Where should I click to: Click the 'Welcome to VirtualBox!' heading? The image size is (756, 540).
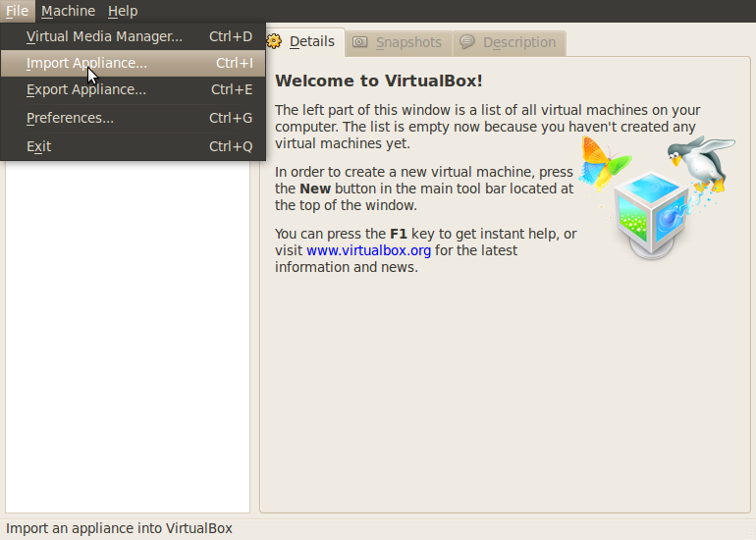(378, 81)
